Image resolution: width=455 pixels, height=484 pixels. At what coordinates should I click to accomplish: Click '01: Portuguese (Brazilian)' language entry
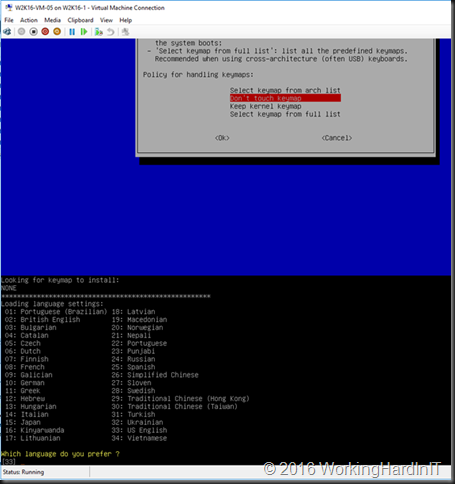click(x=56, y=312)
